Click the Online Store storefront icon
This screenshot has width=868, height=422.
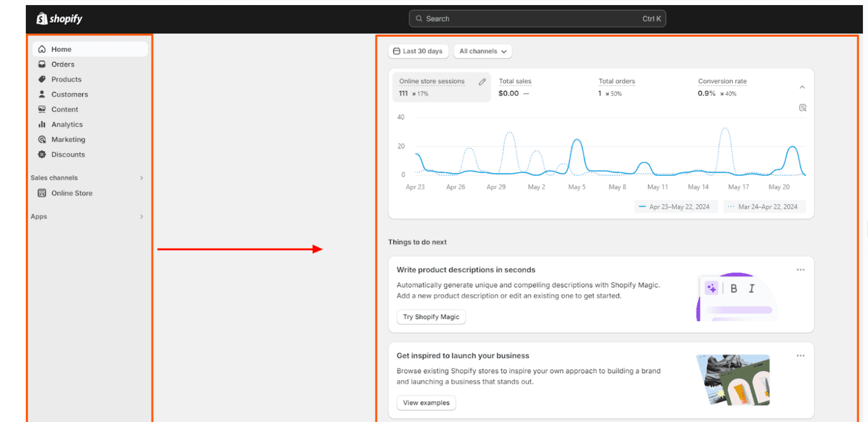[x=42, y=193]
